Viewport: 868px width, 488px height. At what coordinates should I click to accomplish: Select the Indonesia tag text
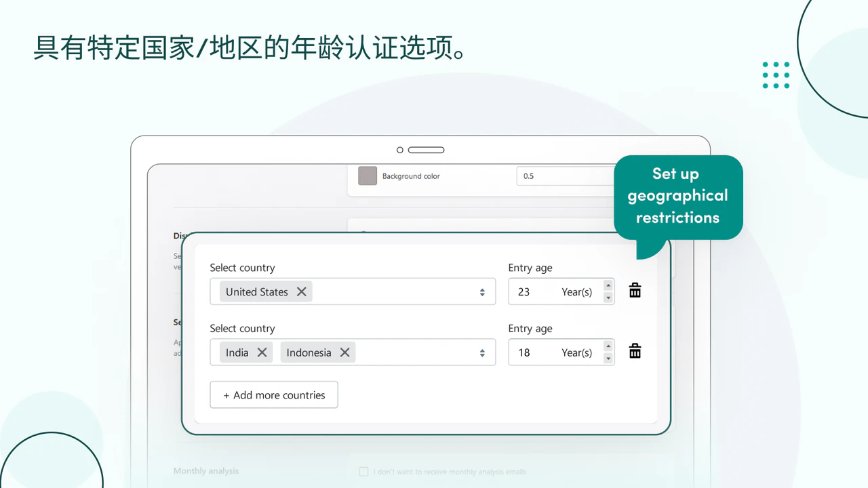pos(309,352)
